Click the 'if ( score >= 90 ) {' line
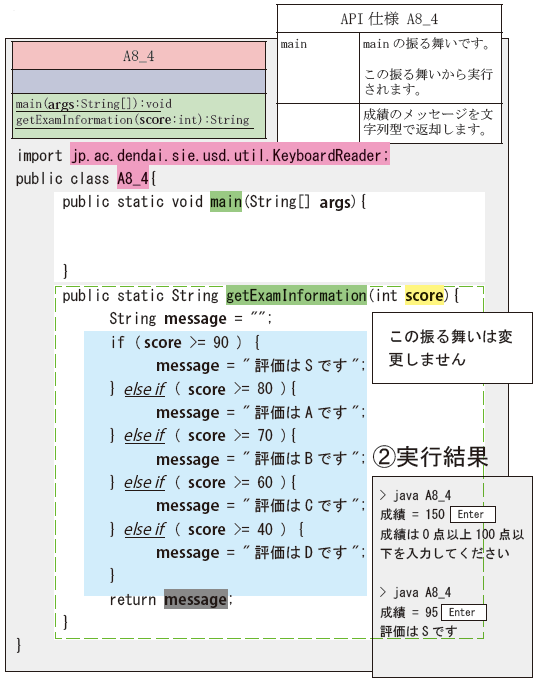Image resolution: width=544 pixels, height=682 pixels. (x=185, y=342)
